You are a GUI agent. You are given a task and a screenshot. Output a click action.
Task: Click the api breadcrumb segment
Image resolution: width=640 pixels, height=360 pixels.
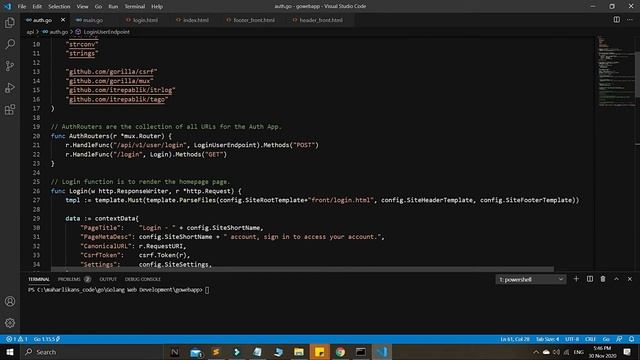(30, 32)
